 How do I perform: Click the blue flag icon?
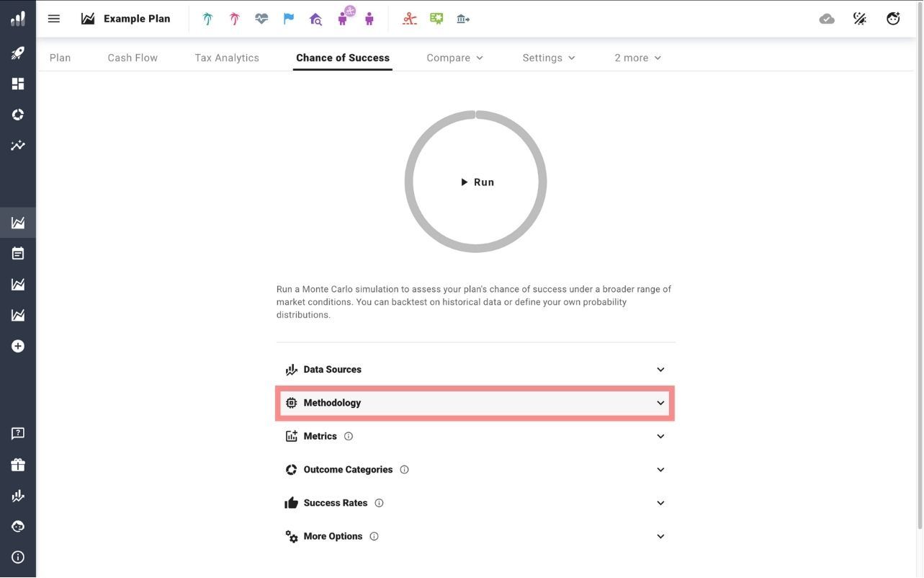point(289,19)
